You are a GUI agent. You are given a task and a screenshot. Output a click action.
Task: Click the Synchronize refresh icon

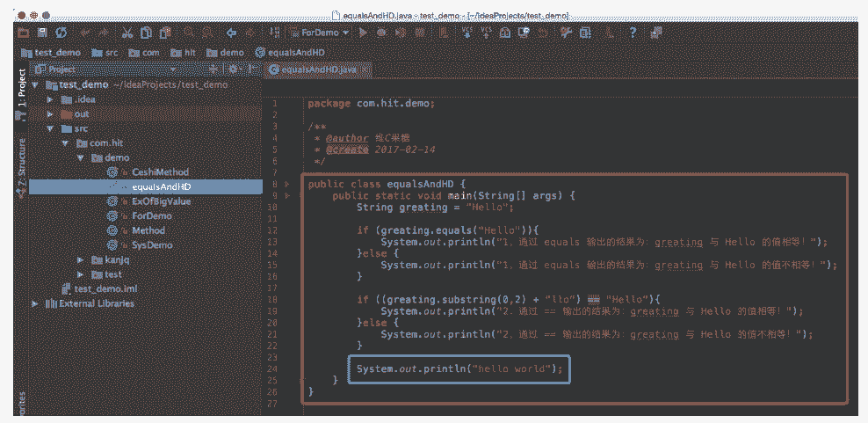click(x=61, y=33)
